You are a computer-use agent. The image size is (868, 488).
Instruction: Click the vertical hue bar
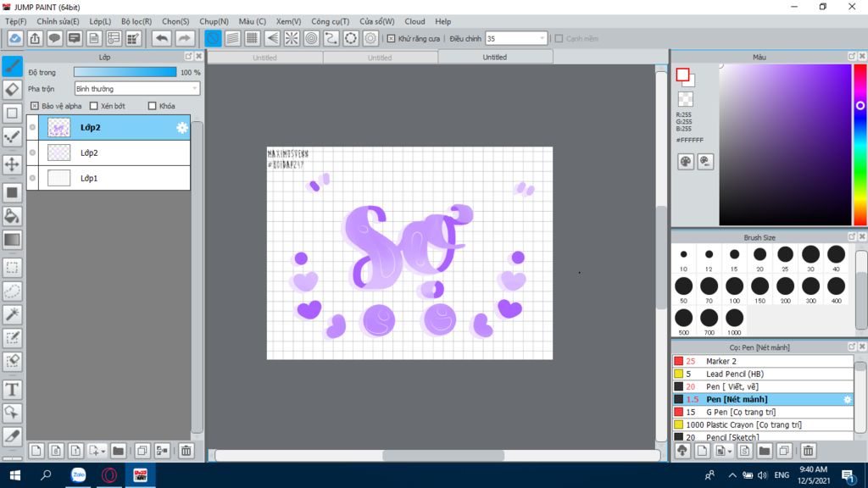tap(860, 145)
